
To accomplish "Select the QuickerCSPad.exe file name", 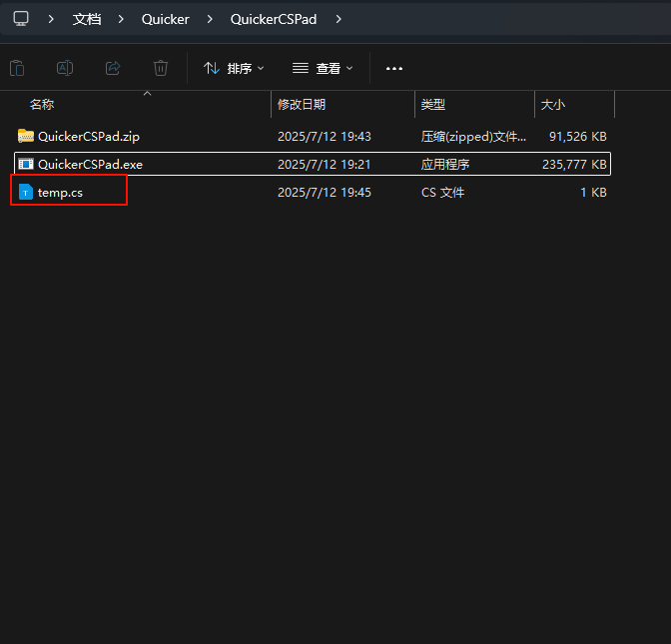I will (90, 164).
